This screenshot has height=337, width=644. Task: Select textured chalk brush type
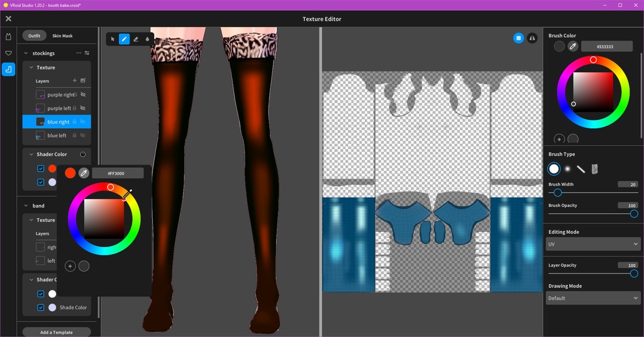coord(594,168)
